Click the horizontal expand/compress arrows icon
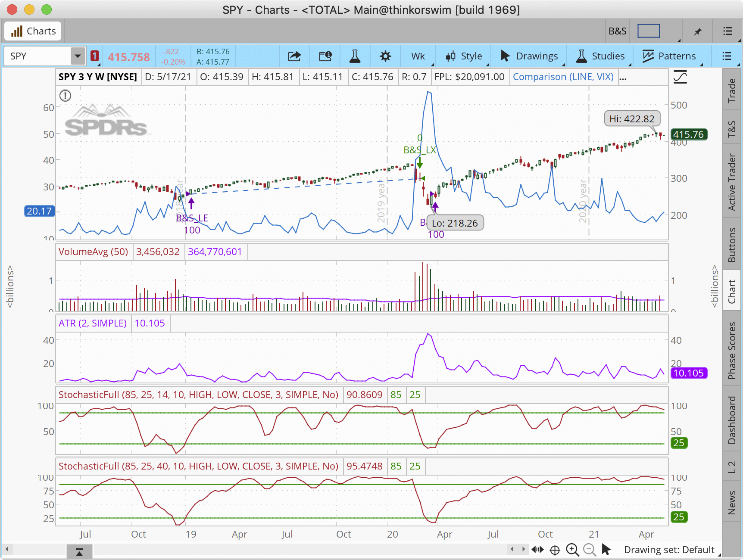Viewport: 743px width, 560px height. coord(537,550)
